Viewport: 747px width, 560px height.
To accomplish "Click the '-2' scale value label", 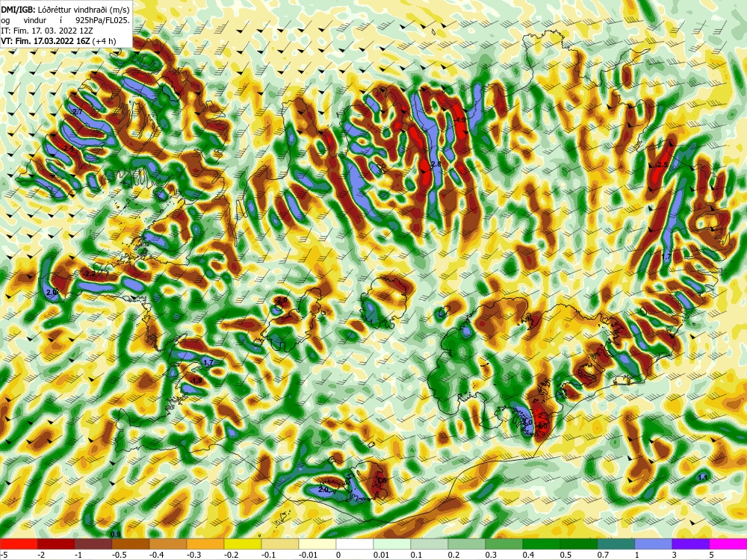I will [x=41, y=555].
